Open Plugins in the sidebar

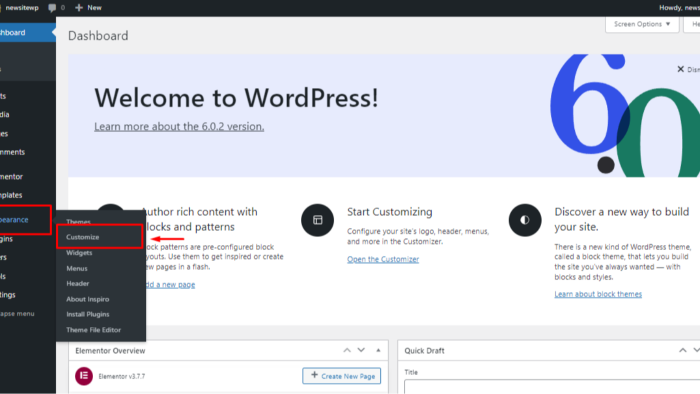(x=28, y=239)
